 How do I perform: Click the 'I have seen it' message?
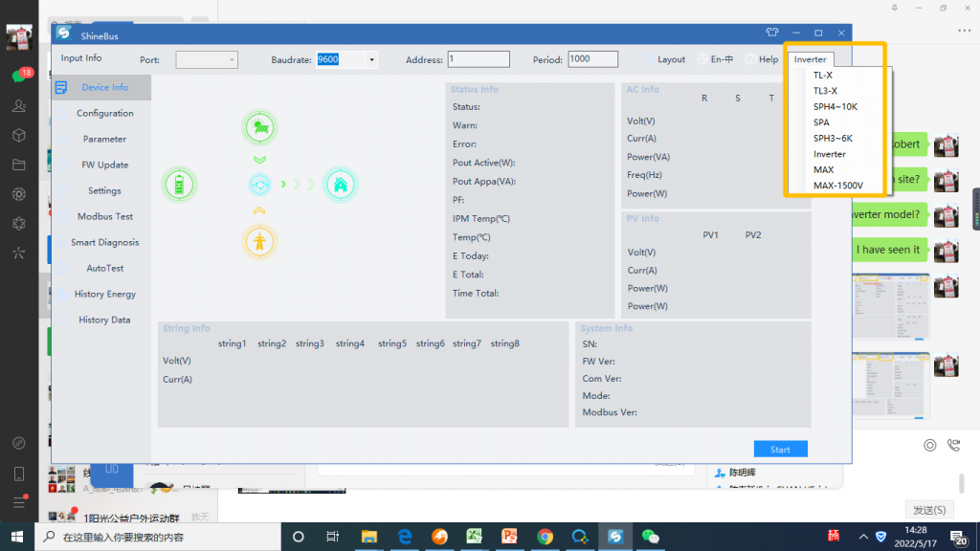pyautogui.click(x=887, y=250)
